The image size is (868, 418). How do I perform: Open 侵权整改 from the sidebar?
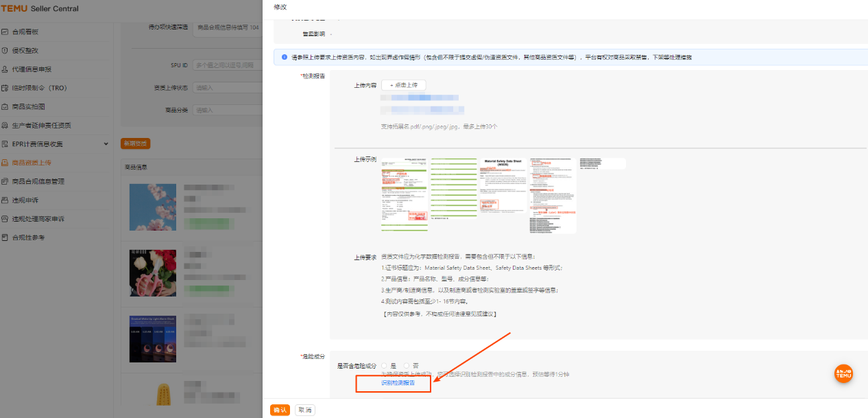tap(31, 49)
